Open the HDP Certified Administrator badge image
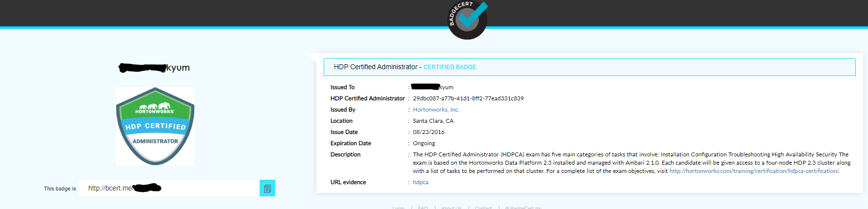The width and height of the screenshot is (868, 209). pyautogui.click(x=155, y=126)
